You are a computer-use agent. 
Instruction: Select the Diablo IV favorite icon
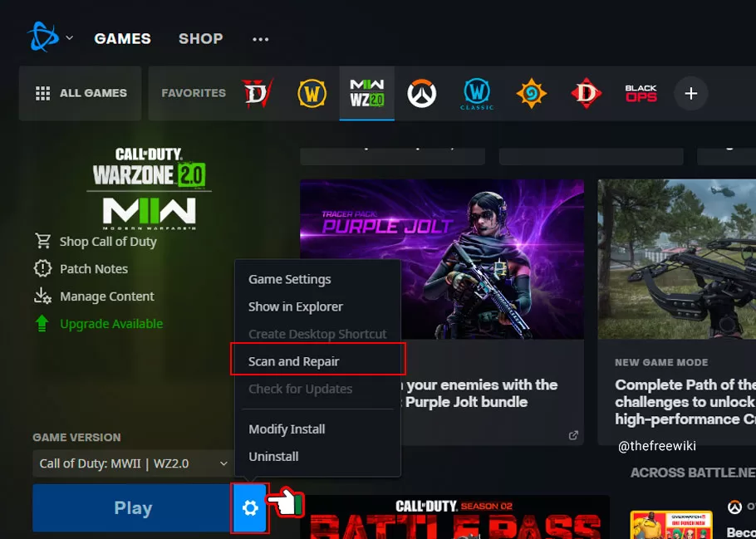click(x=257, y=93)
